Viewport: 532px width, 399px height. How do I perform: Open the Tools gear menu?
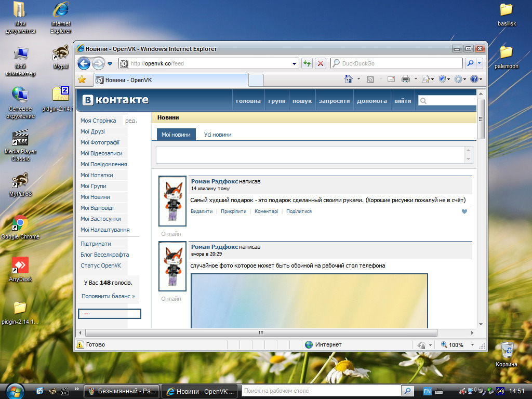pos(460,79)
